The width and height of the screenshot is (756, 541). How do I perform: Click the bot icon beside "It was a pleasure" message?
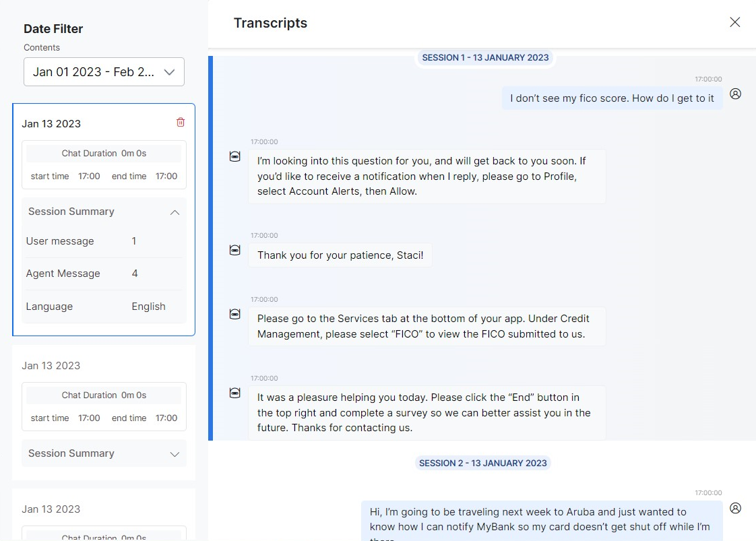click(x=235, y=393)
